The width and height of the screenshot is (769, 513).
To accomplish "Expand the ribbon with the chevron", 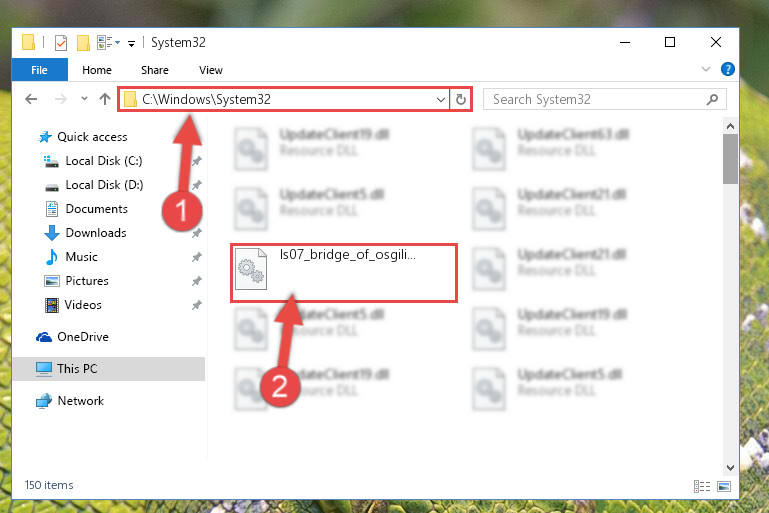I will [x=706, y=69].
